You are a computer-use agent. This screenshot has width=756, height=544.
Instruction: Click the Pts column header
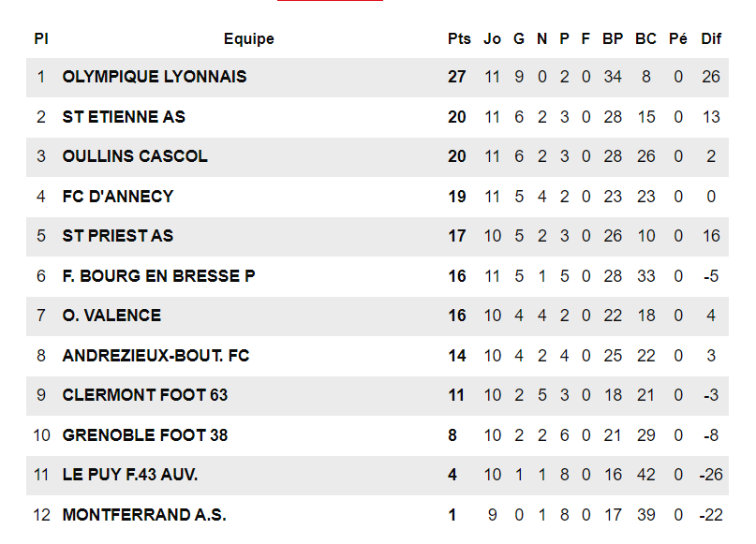coord(459,39)
